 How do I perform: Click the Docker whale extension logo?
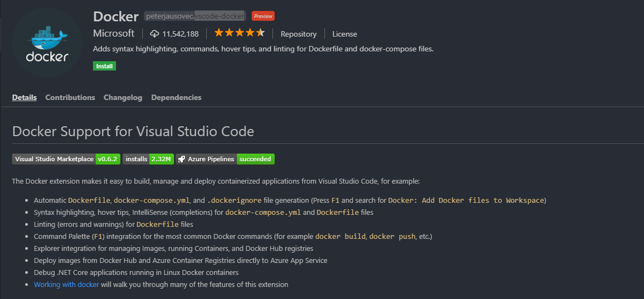tap(47, 43)
